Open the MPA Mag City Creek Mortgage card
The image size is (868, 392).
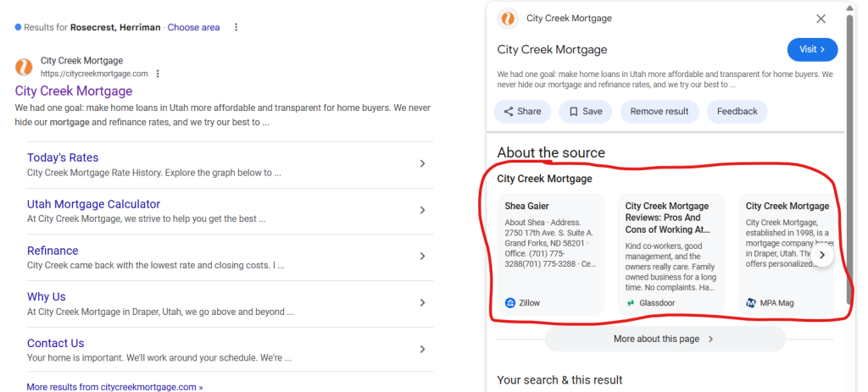click(786, 254)
